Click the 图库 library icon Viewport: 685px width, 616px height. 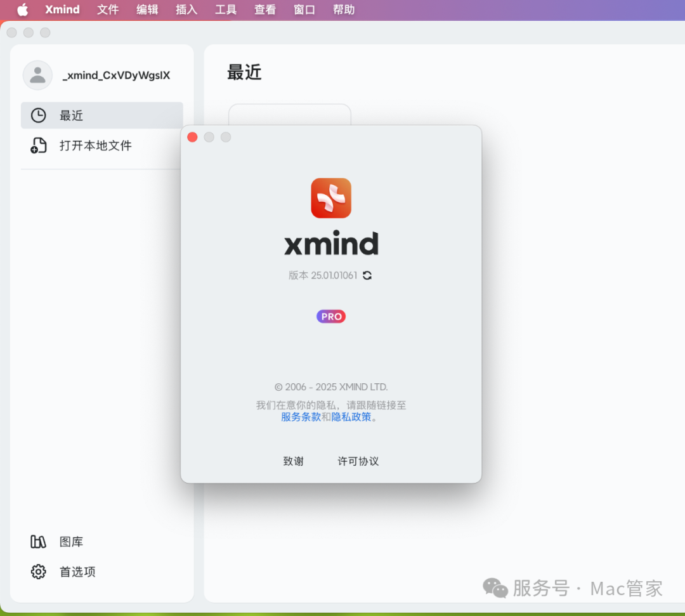(x=39, y=542)
